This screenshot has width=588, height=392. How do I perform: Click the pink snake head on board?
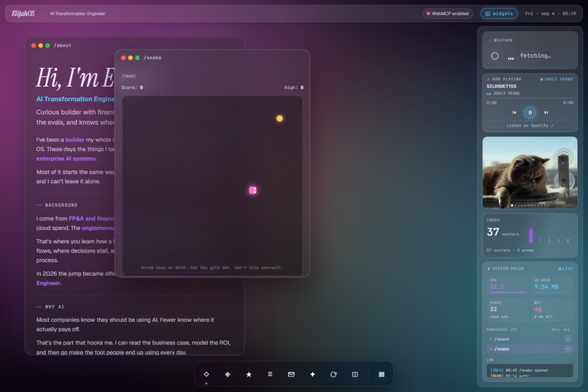click(x=252, y=191)
